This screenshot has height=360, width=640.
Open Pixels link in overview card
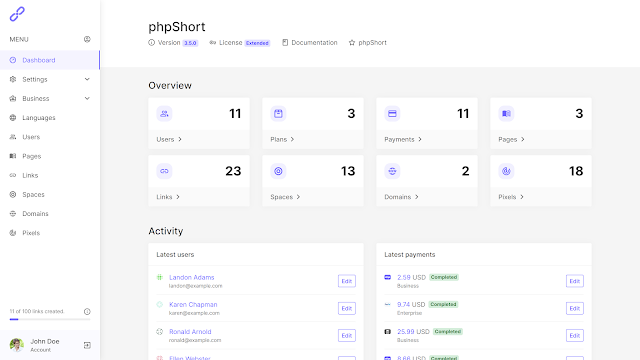[x=511, y=197]
